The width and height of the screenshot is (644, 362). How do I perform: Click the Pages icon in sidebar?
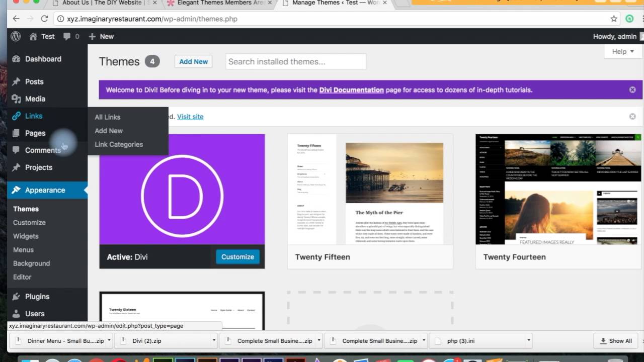click(x=16, y=133)
